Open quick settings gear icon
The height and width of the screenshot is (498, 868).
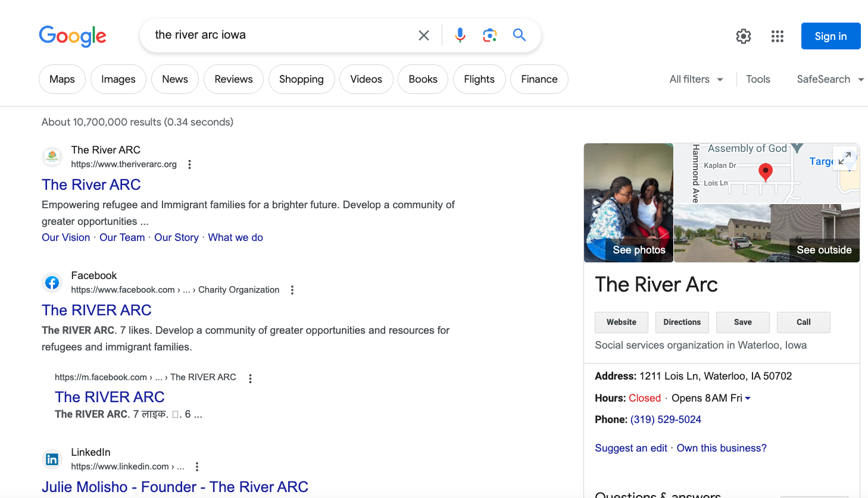tap(744, 36)
